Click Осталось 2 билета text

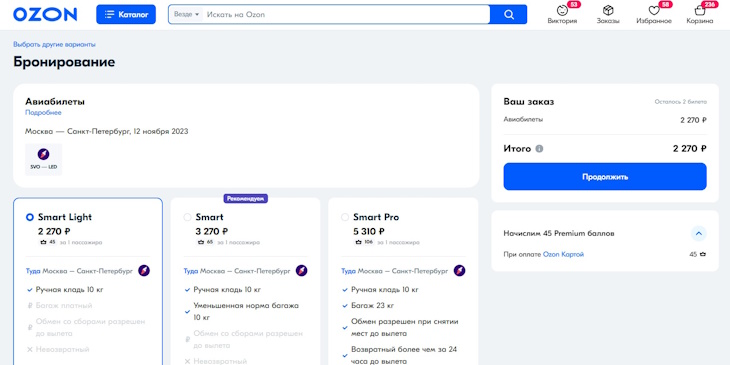680,101
